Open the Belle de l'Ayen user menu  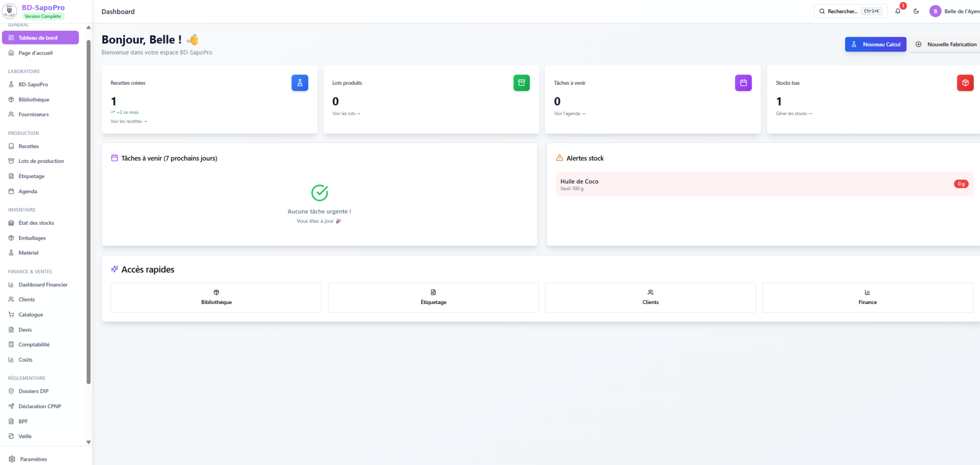pos(954,11)
